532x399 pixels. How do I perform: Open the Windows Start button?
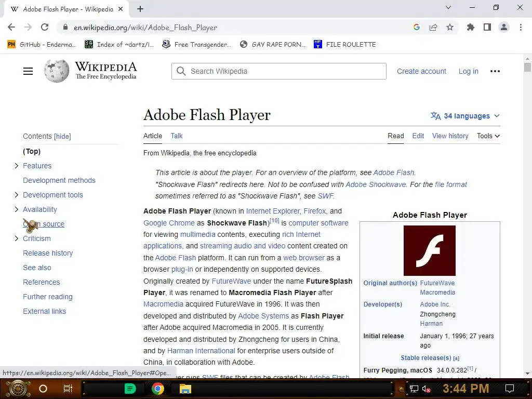pos(18,389)
